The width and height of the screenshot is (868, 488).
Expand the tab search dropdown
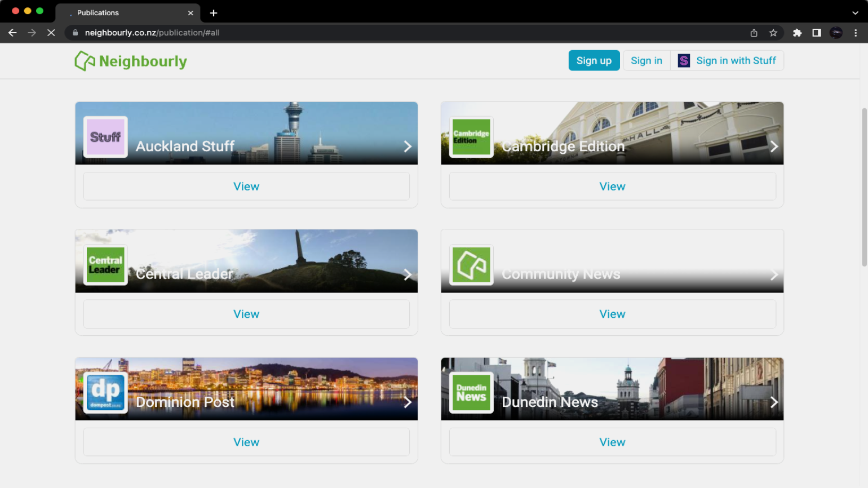(x=855, y=13)
